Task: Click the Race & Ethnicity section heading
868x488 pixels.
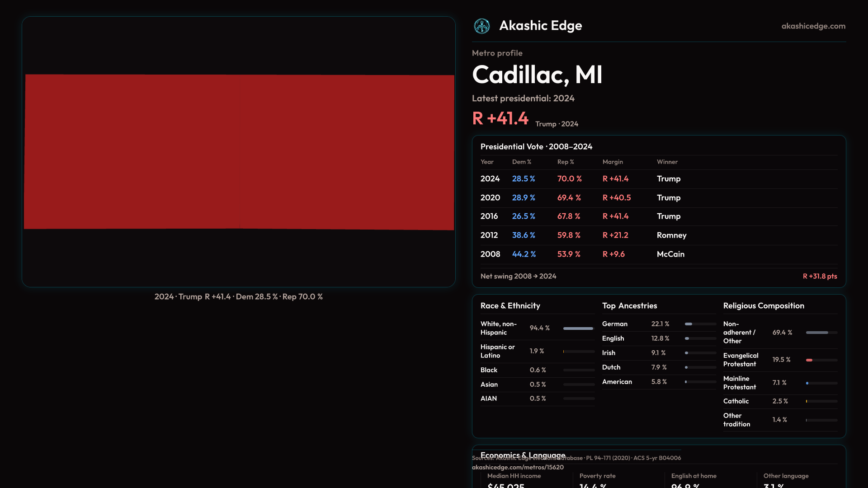Action: click(510, 306)
